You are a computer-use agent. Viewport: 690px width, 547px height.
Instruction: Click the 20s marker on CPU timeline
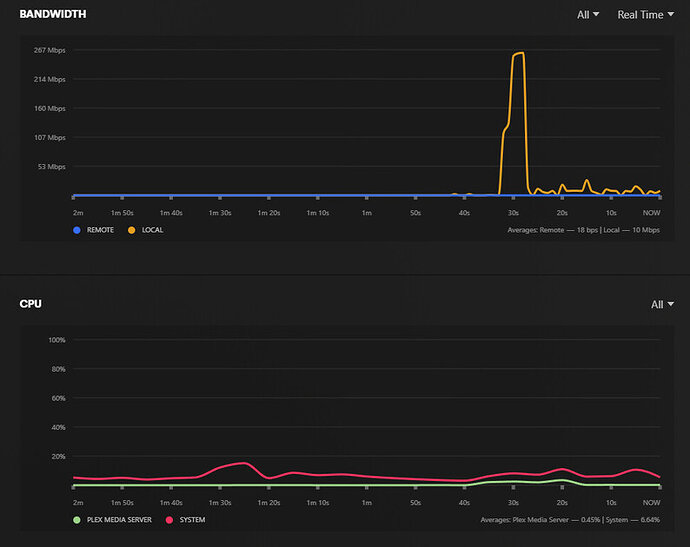[x=562, y=503]
